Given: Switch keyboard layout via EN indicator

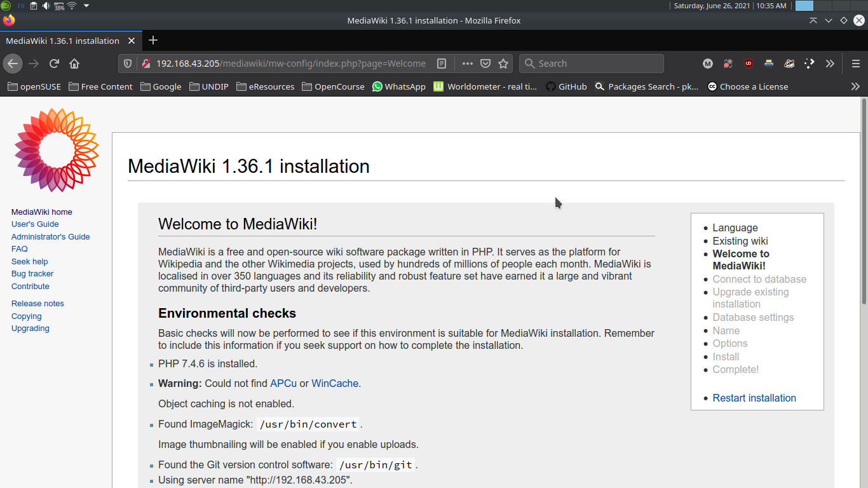Looking at the screenshot, I should pos(21,6).
